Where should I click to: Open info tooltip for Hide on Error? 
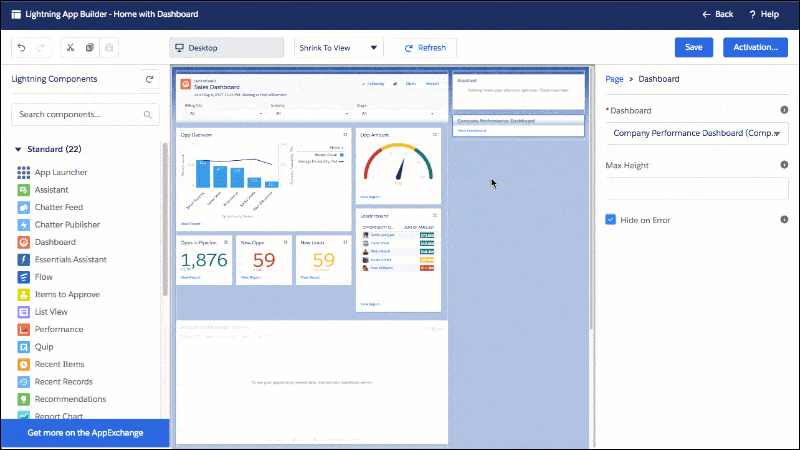[x=784, y=219]
